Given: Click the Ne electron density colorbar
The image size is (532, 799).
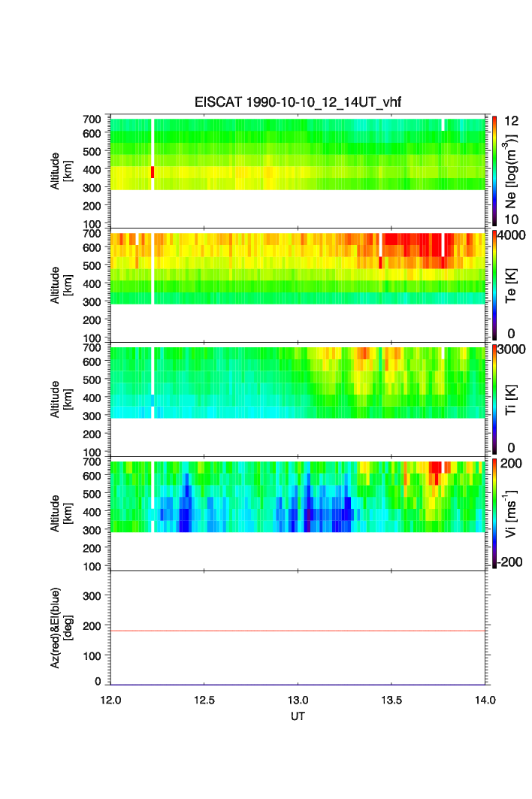Looking at the screenshot, I should tap(494, 171).
